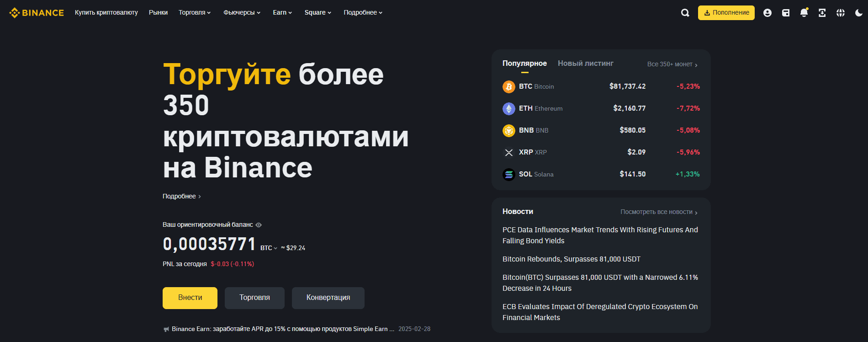Open the notifications bell icon
The image size is (868, 342).
(x=804, y=13)
